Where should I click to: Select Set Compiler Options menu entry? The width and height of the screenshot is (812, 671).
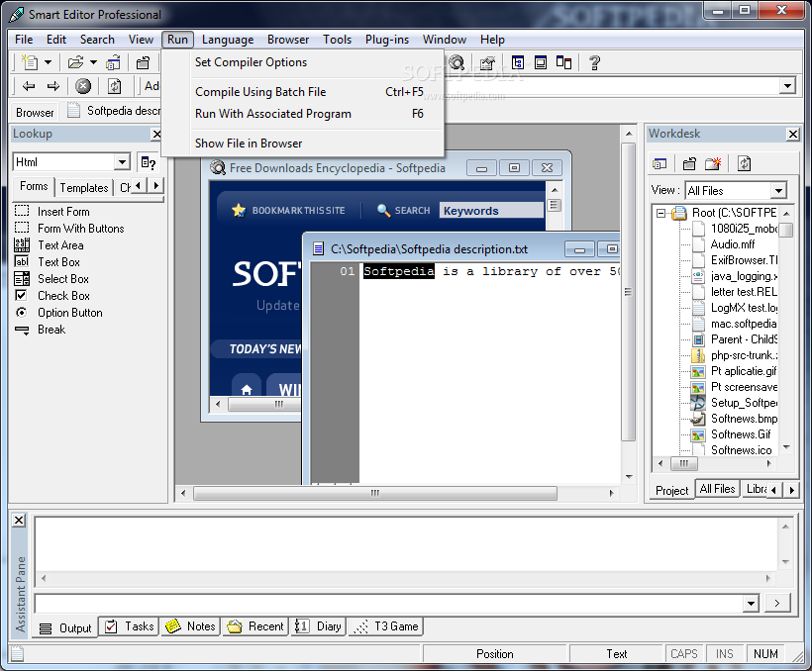pyautogui.click(x=251, y=62)
